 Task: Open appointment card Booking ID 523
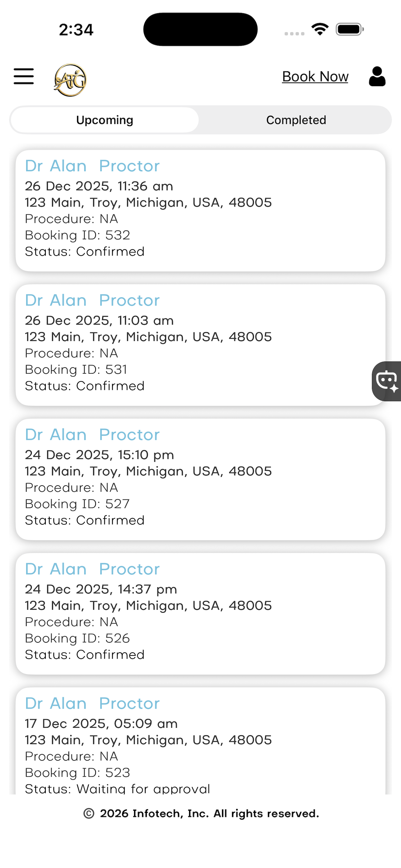point(200,741)
